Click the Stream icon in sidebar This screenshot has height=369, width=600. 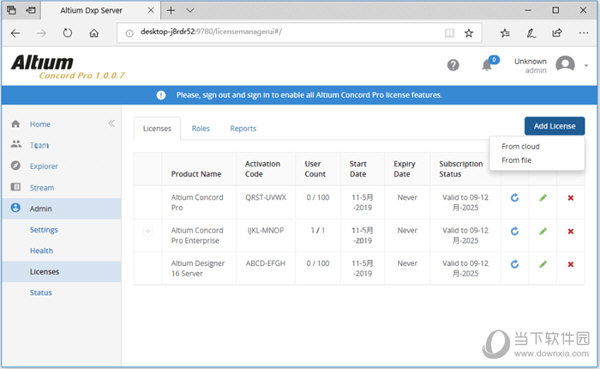pyautogui.click(x=16, y=187)
